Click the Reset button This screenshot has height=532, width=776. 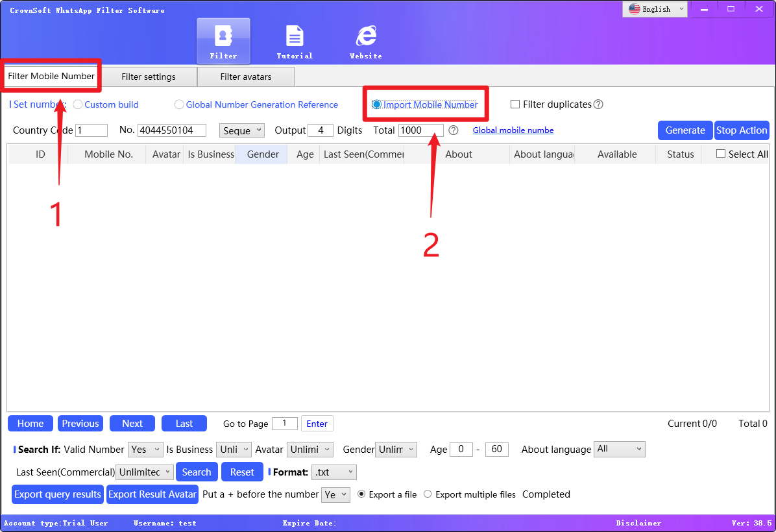pos(242,472)
